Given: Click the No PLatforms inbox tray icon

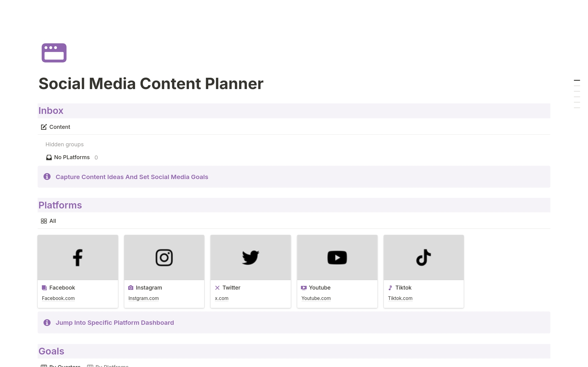Looking at the screenshot, I should click(49, 157).
